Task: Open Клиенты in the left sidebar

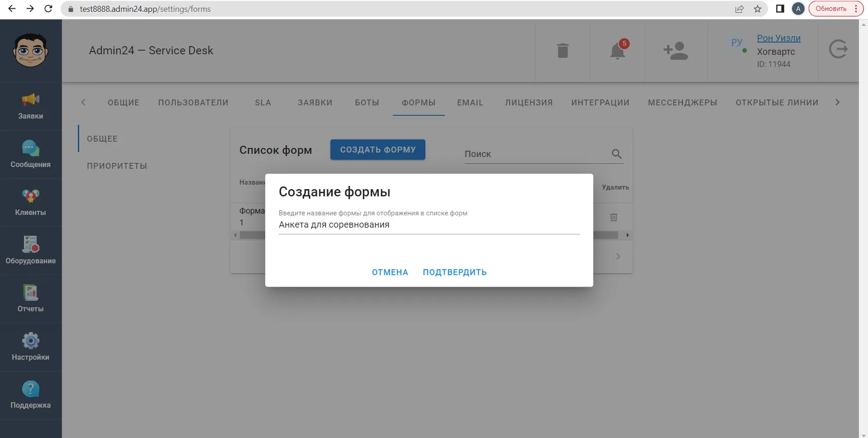Action: tap(30, 202)
